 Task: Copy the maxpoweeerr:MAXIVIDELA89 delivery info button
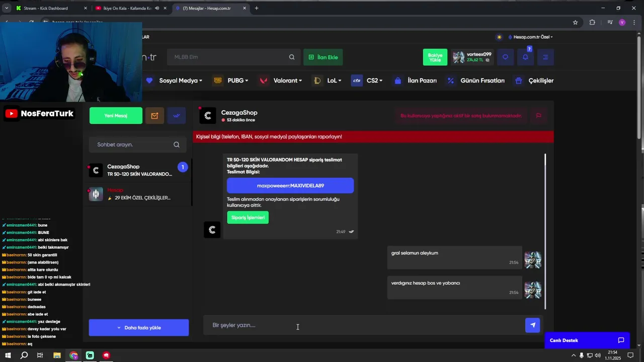(290, 186)
